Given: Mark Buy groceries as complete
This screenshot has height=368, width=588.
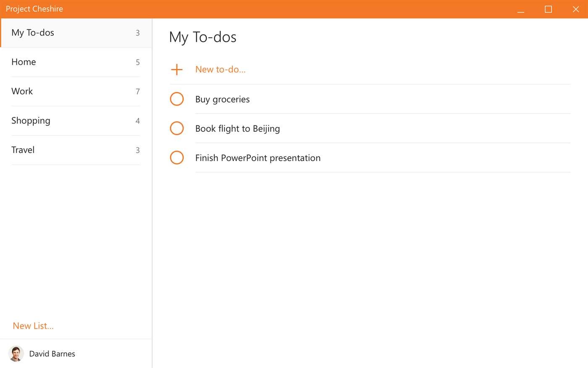Looking at the screenshot, I should (177, 99).
